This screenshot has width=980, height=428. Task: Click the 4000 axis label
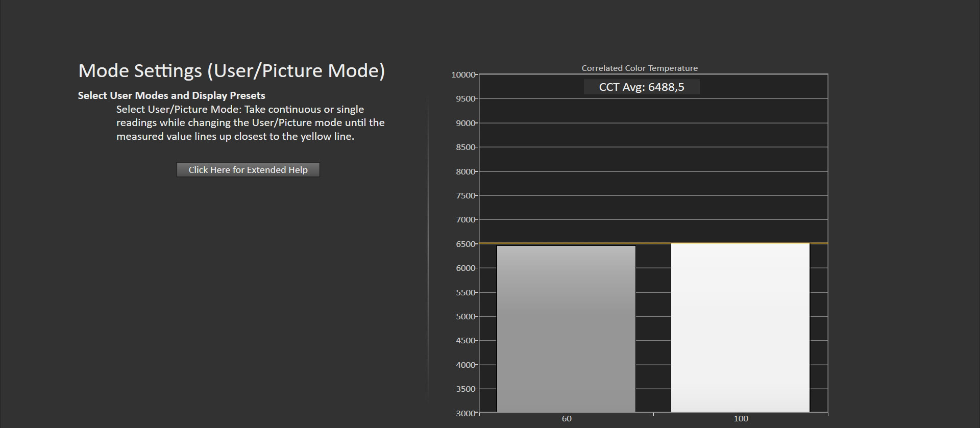465,365
